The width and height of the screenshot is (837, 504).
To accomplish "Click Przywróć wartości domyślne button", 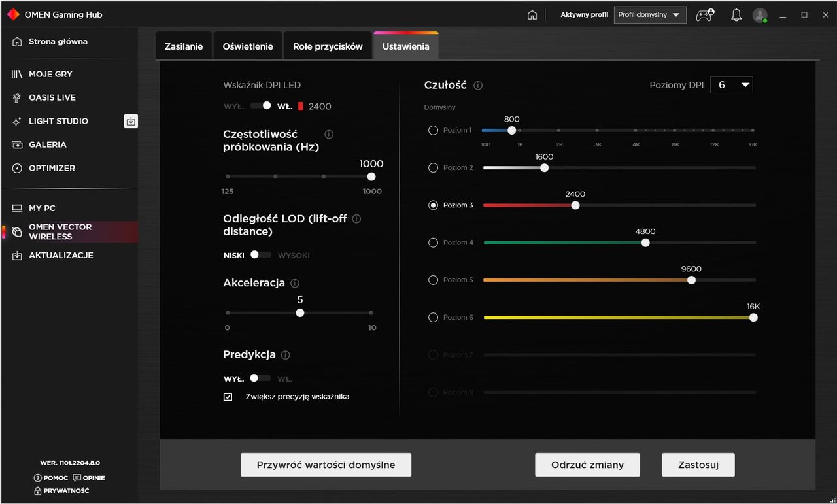I will 326,465.
